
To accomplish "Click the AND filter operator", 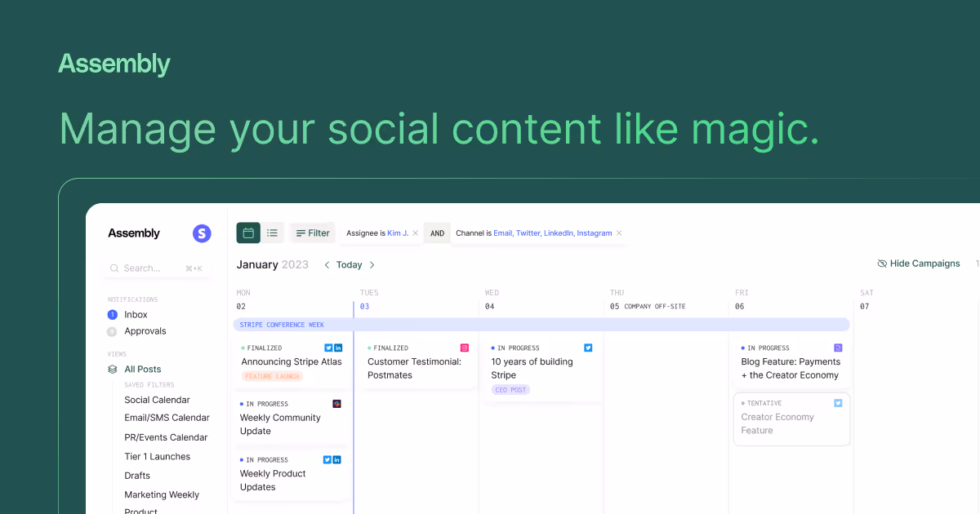I will 437,233.
